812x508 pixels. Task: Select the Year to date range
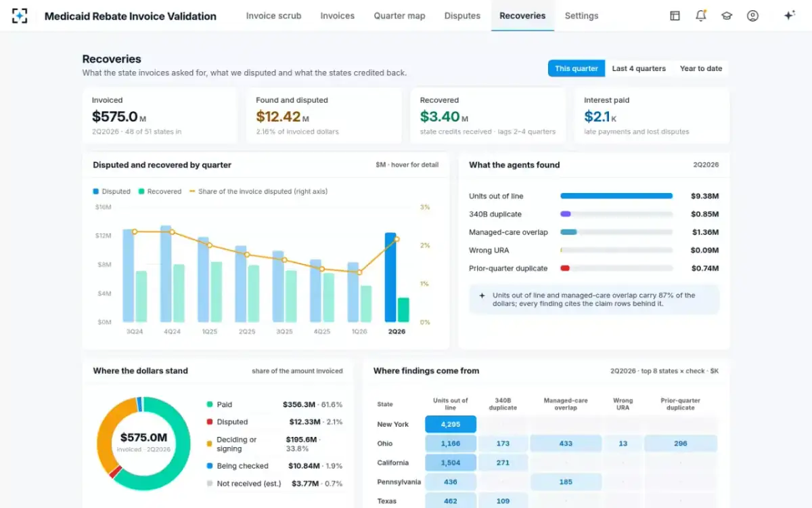point(701,68)
